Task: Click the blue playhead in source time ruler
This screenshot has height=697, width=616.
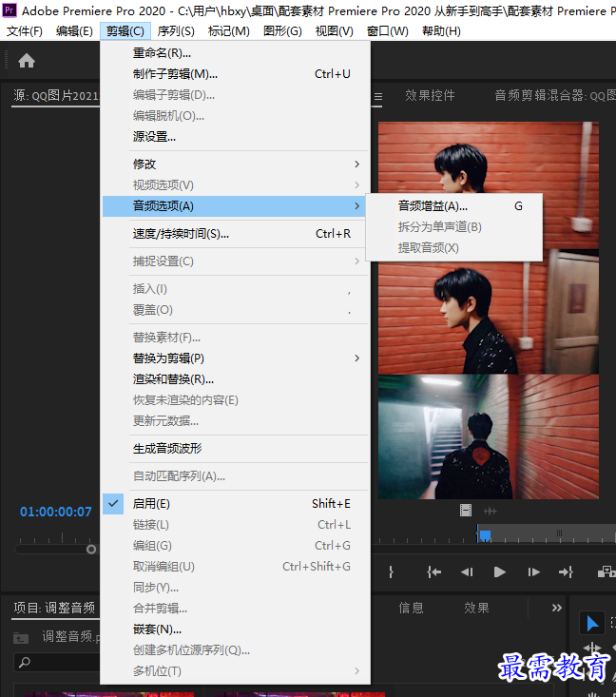Action: pos(484,534)
